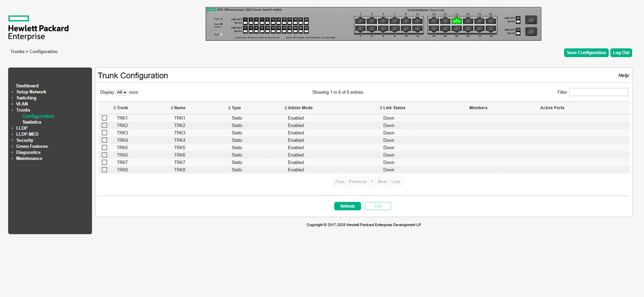644x297 pixels.
Task: Click port 2 on the switch image
Action: [361, 29]
